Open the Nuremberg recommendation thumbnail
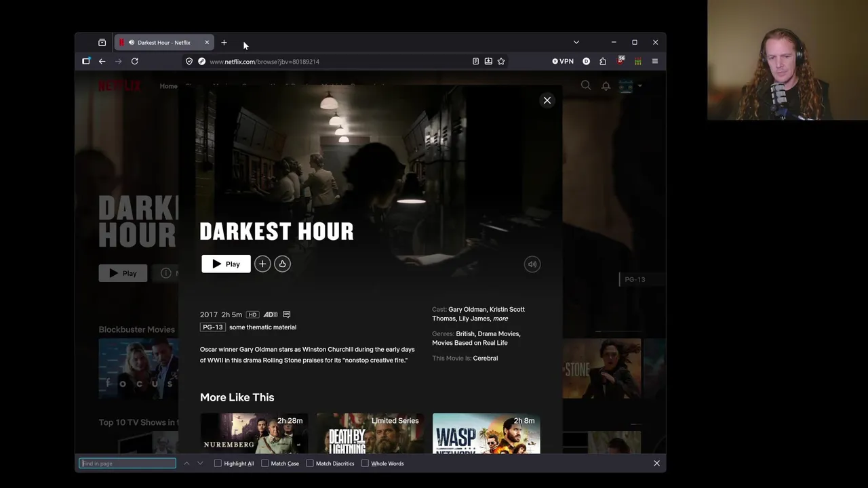 (x=254, y=433)
